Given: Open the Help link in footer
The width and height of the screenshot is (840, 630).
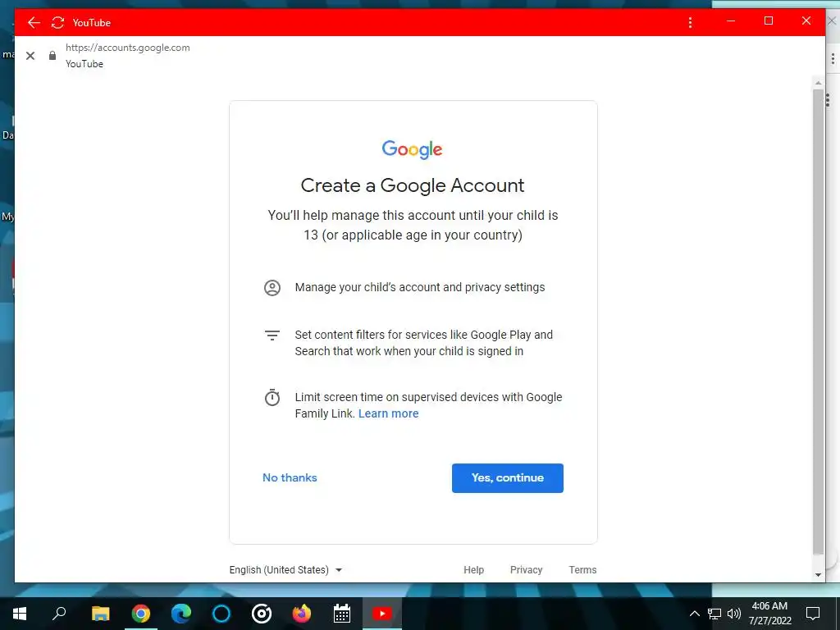Looking at the screenshot, I should (x=473, y=570).
